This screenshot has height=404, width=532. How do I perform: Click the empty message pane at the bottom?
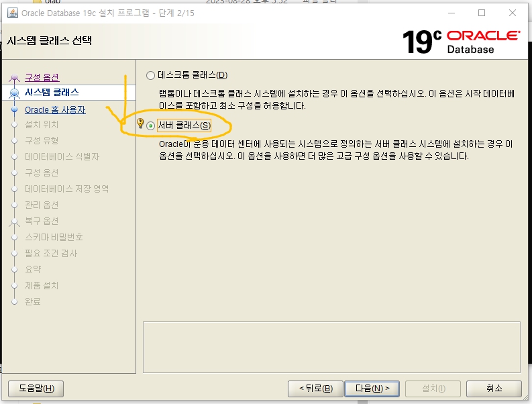pos(331,348)
